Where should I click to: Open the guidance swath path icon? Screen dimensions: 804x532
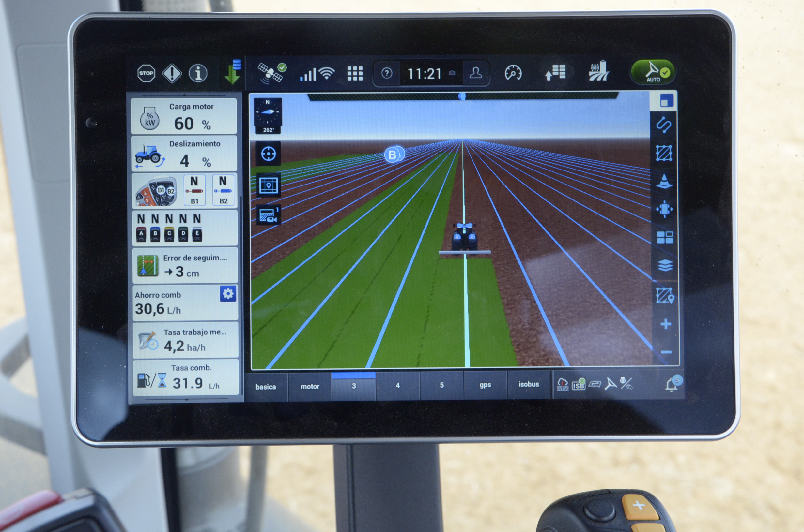click(664, 125)
